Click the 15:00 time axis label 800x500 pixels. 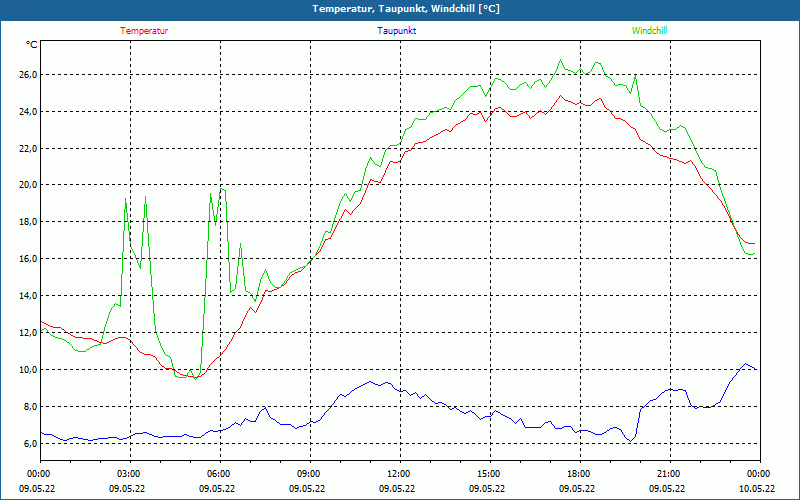[490, 473]
